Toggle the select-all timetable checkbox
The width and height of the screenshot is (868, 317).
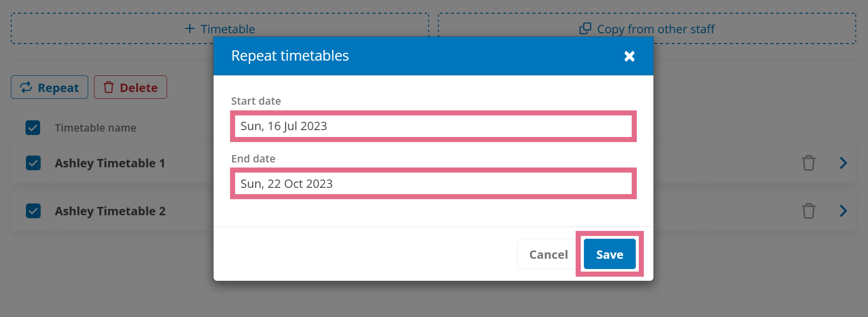33,128
